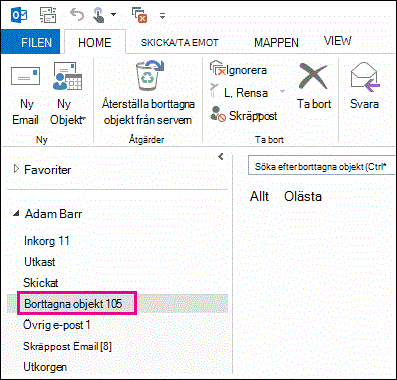This screenshot has width=397, height=380.
Task: Click the Ny Email envelope icon
Action: pyautogui.click(x=26, y=76)
